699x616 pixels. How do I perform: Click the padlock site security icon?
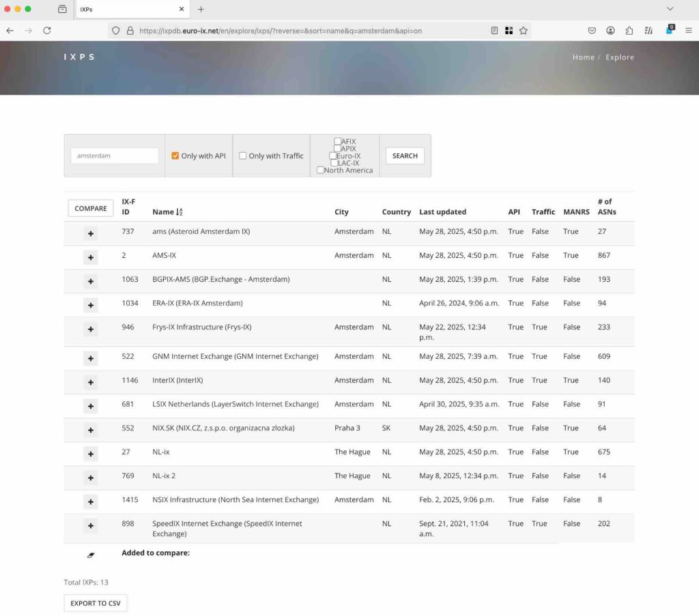[x=130, y=31]
